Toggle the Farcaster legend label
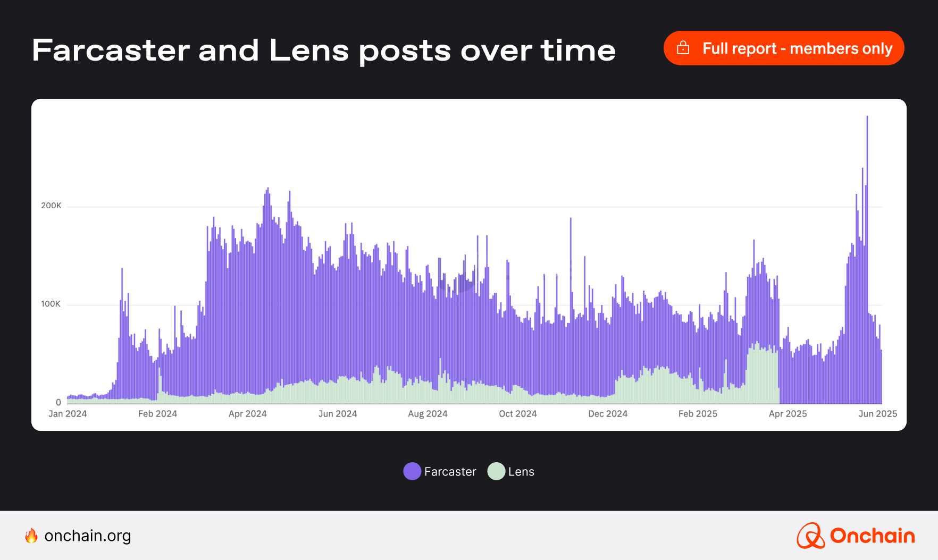This screenshot has width=938, height=560. tap(450, 471)
